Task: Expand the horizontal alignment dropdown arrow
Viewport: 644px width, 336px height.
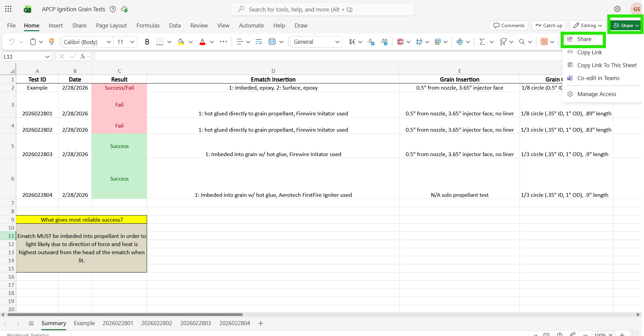Action: (248, 42)
